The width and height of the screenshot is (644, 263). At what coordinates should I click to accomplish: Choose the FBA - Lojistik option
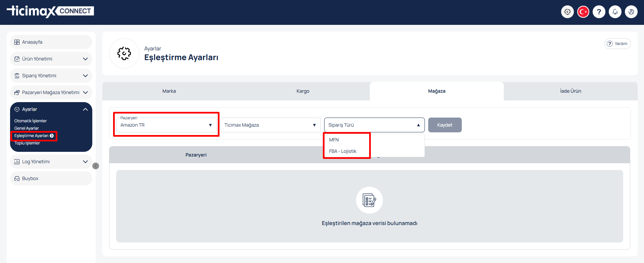point(343,151)
